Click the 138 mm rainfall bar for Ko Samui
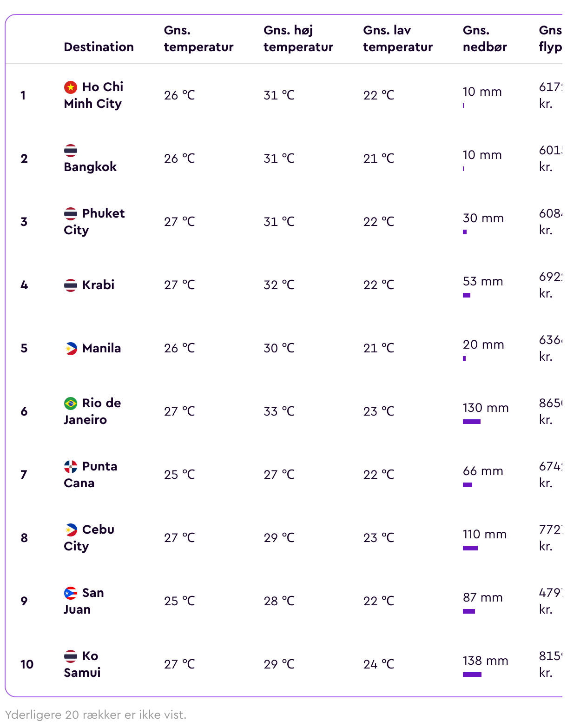Viewport: 567px width, 728px height. 472,675
